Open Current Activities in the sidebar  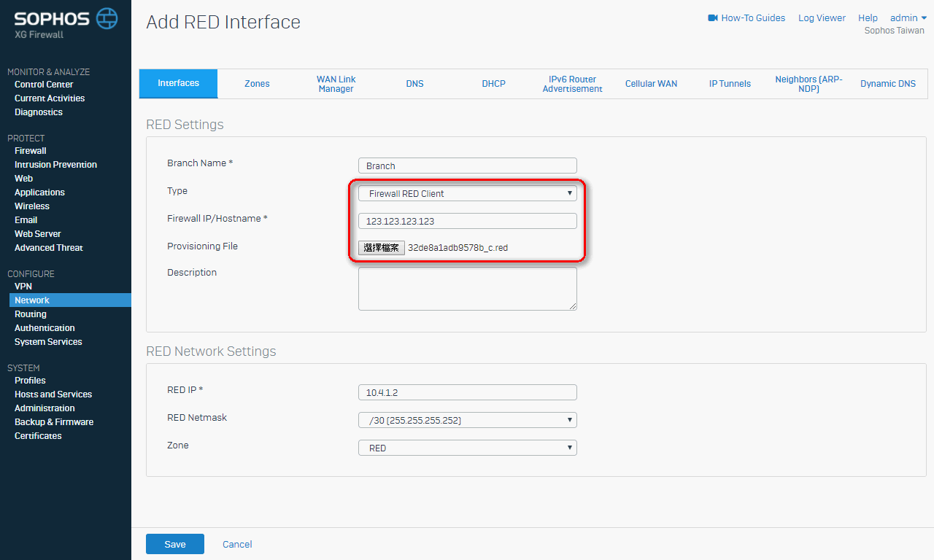[50, 98]
